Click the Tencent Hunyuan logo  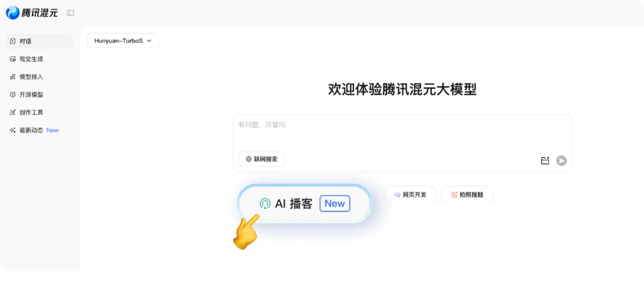point(32,13)
